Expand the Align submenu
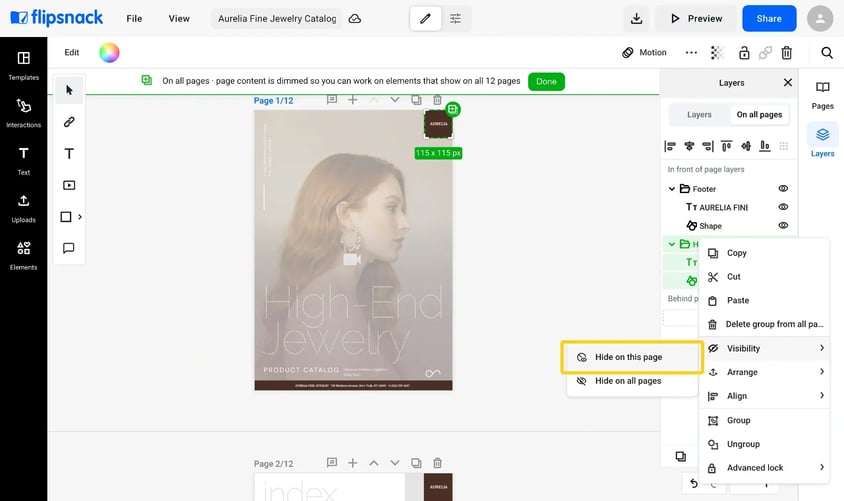 coord(764,396)
